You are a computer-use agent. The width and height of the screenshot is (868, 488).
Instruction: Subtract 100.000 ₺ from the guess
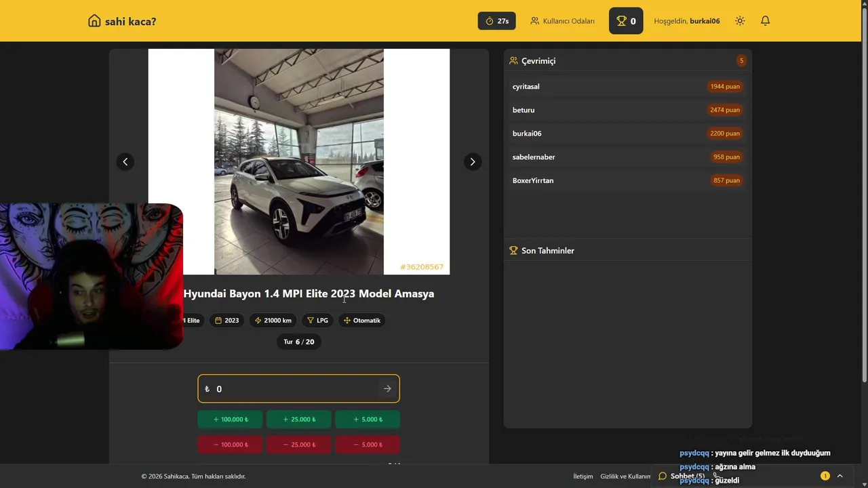pyautogui.click(x=231, y=445)
